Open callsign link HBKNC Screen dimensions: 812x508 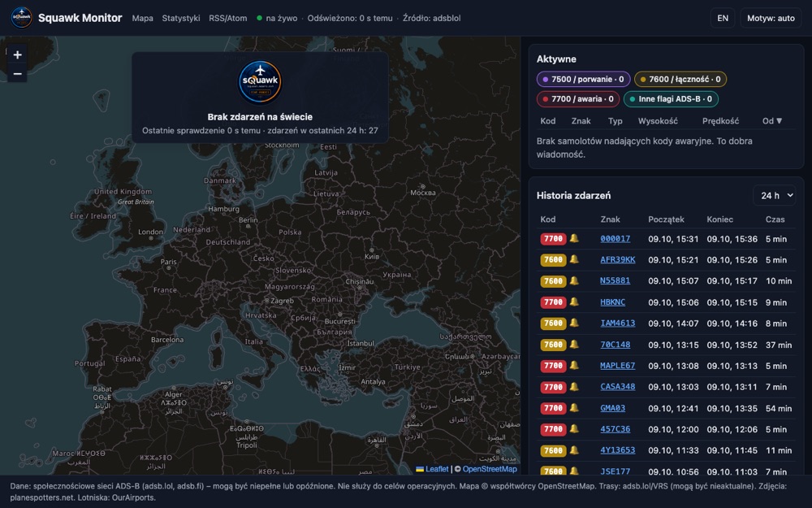(612, 302)
